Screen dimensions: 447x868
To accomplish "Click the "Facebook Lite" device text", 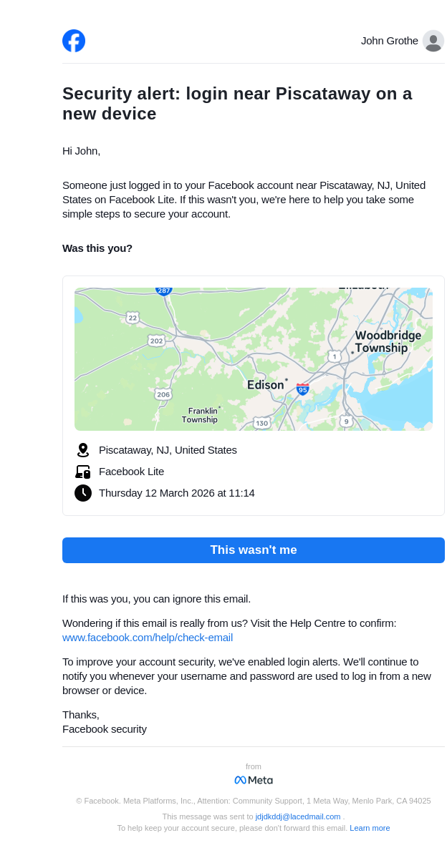I will coord(131,472).
